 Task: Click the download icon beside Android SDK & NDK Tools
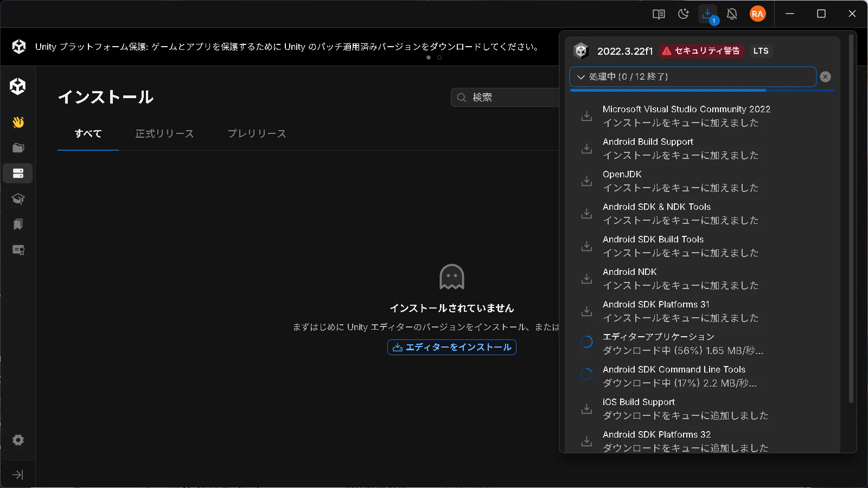tap(586, 214)
